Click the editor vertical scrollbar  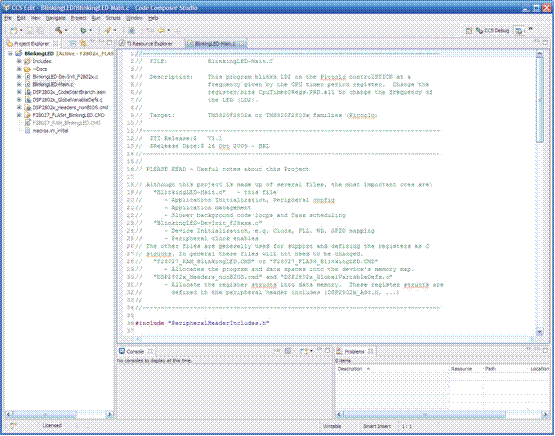coord(539,193)
